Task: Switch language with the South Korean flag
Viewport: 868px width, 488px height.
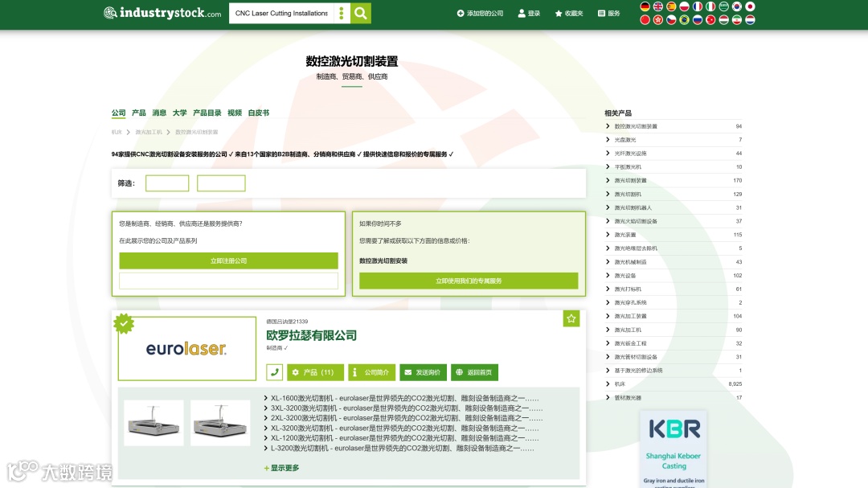Action: 737,6
